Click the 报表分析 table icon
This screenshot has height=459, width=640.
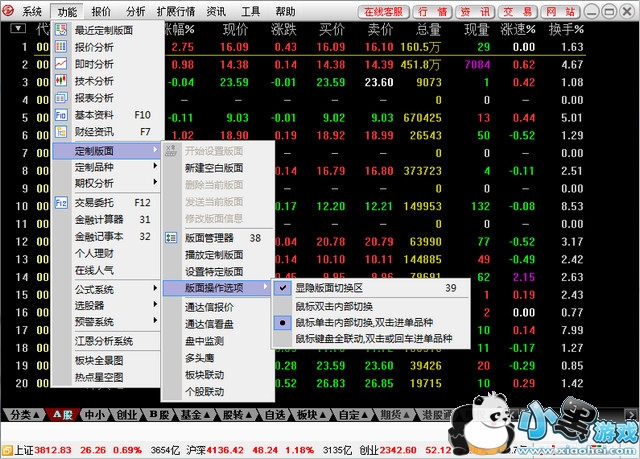(61, 98)
